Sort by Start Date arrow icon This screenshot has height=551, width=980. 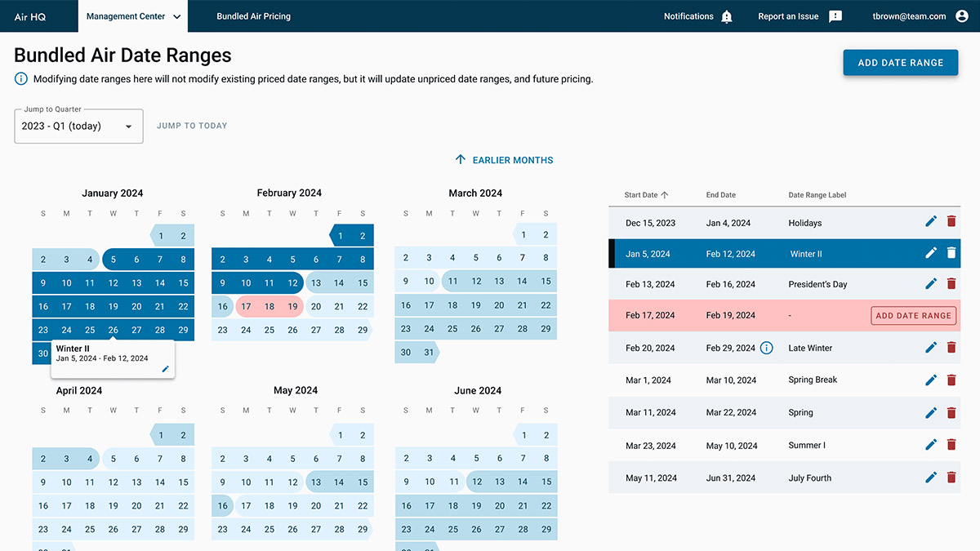(664, 195)
